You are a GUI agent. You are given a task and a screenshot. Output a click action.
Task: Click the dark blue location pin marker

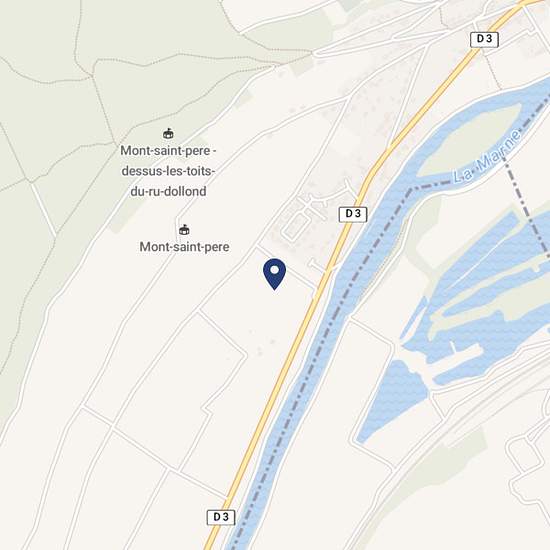[275, 274]
